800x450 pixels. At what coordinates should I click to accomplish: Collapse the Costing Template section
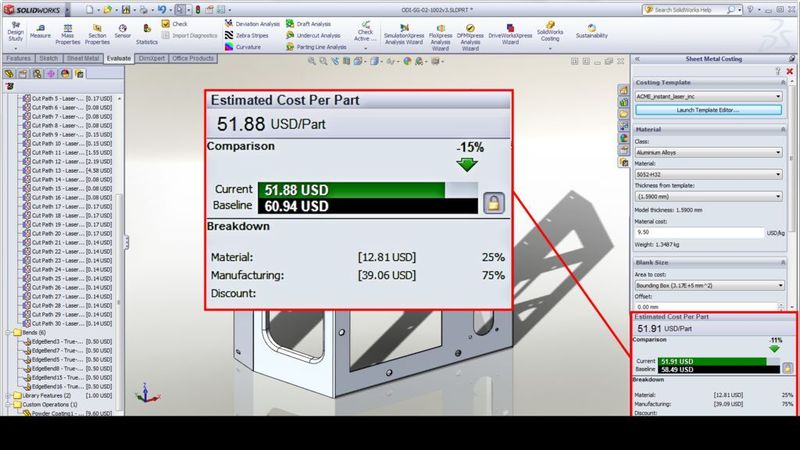click(x=783, y=83)
